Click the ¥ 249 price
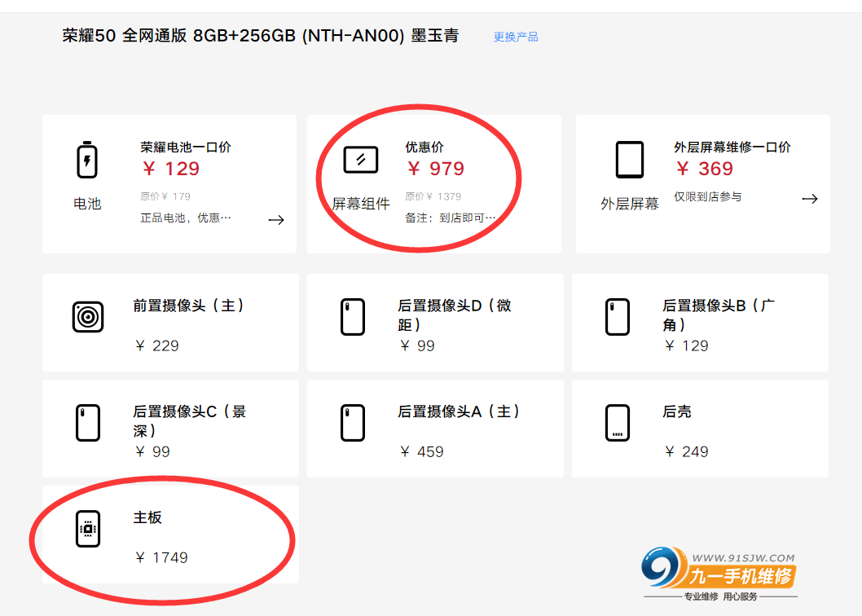Viewport: 862px width, 616px height. tap(686, 451)
